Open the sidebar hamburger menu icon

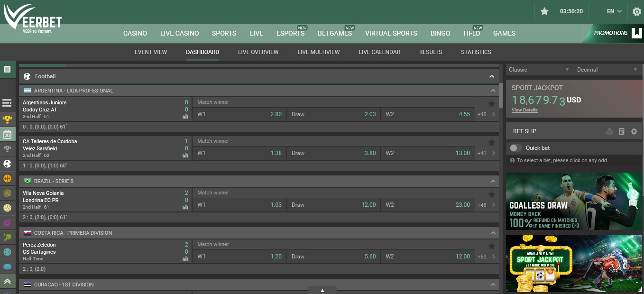[7, 103]
